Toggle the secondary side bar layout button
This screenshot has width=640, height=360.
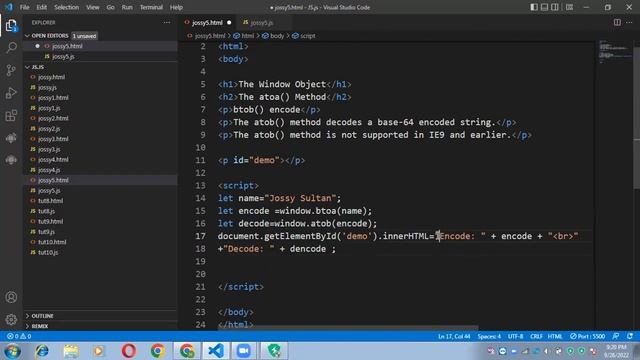[555, 7]
